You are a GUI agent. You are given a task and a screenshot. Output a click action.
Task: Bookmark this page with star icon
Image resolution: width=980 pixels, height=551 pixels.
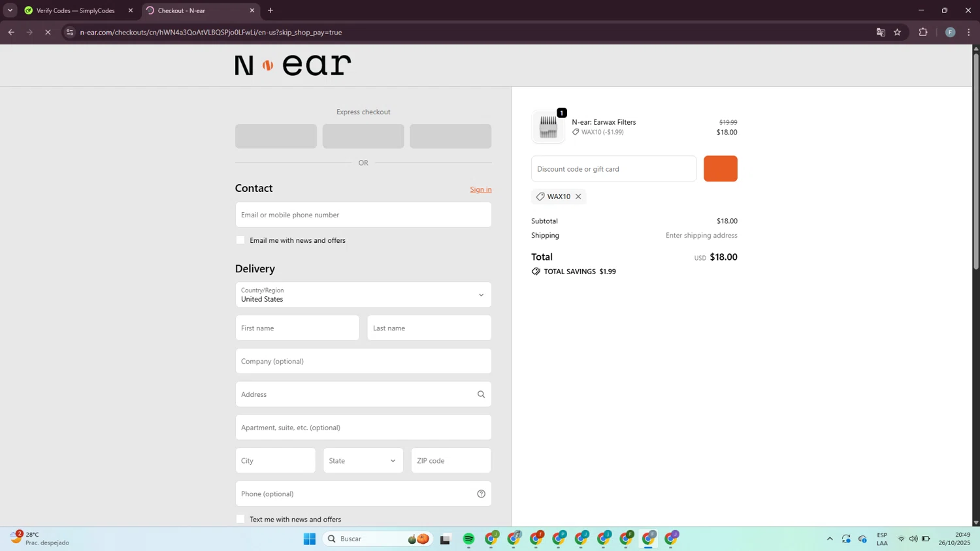[x=898, y=32]
